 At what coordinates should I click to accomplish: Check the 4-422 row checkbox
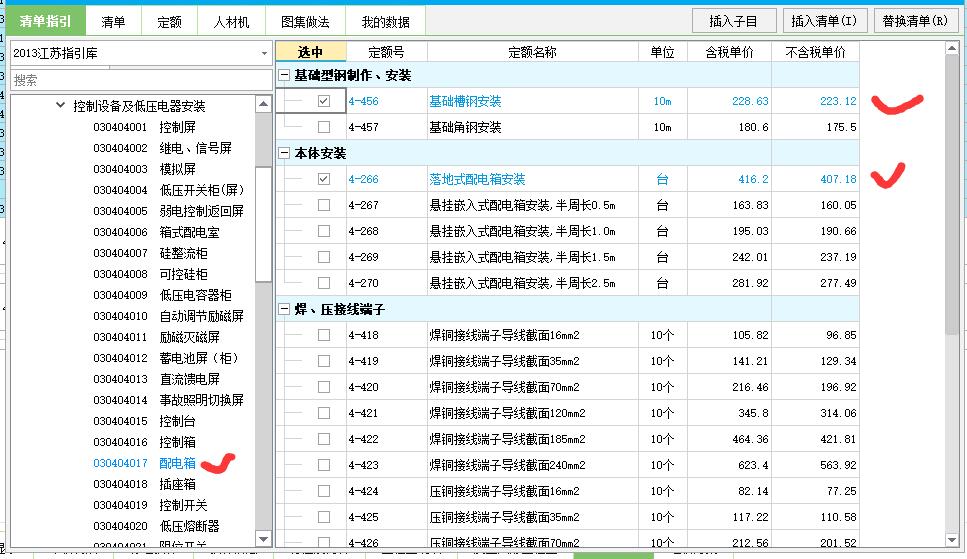click(x=324, y=439)
